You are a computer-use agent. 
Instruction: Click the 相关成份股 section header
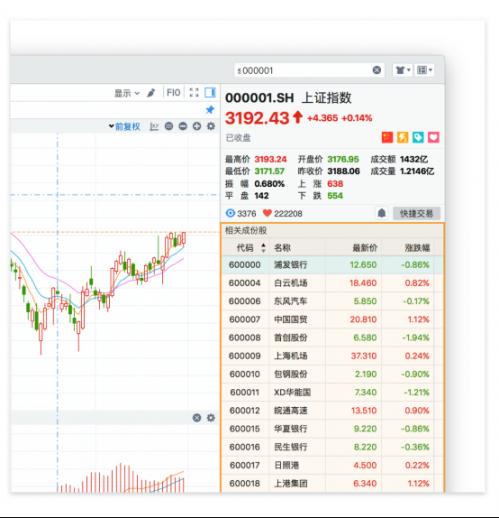point(246,230)
